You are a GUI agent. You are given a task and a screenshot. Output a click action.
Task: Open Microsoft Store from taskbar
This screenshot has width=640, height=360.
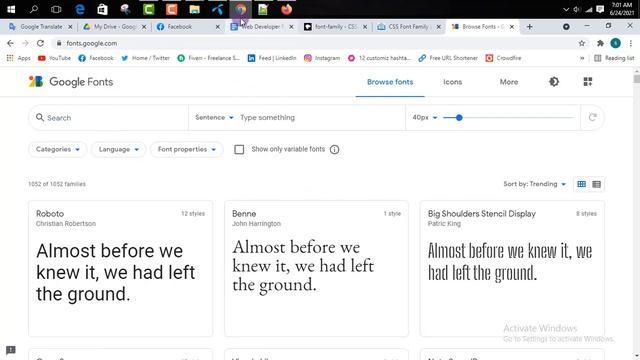(x=102, y=9)
